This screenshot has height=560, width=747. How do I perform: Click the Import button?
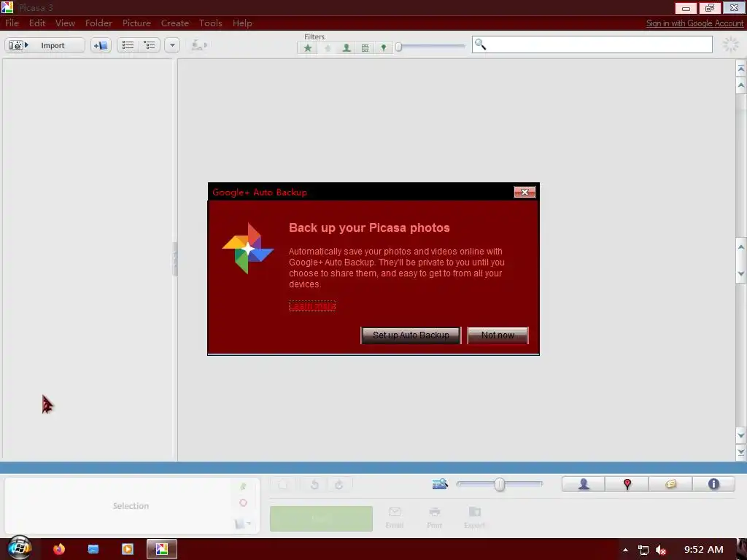pyautogui.click(x=44, y=45)
